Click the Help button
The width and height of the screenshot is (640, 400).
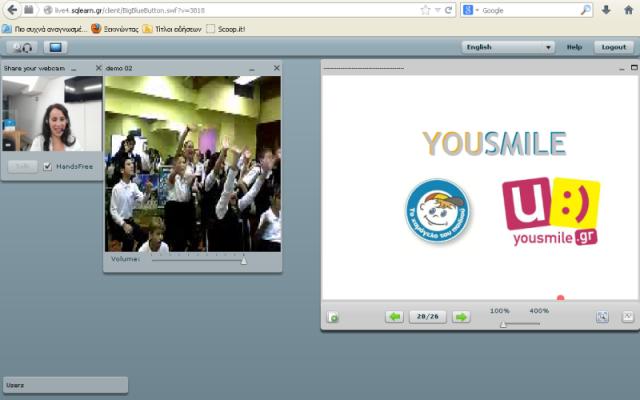pos(574,47)
